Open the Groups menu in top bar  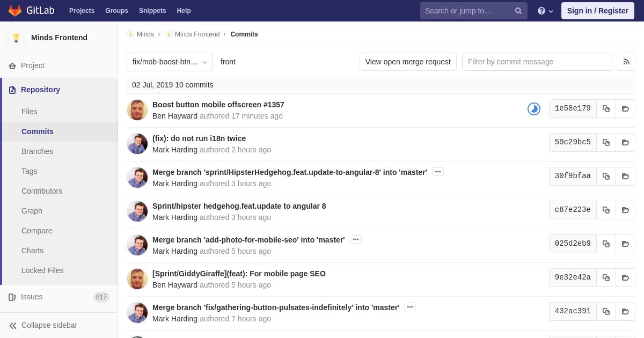(x=116, y=11)
